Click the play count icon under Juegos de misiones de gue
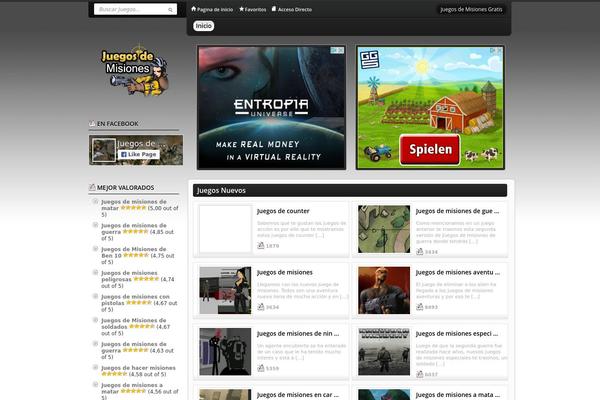The image size is (600, 400). tap(420, 251)
